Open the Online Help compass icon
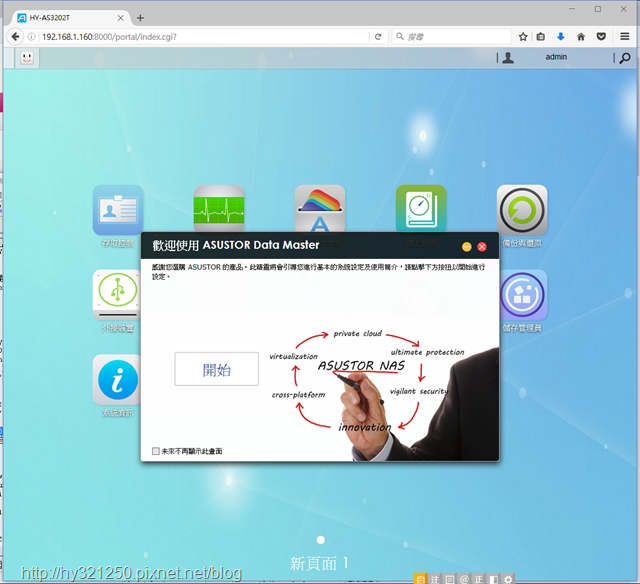This screenshot has width=640, height=584. tap(421, 209)
